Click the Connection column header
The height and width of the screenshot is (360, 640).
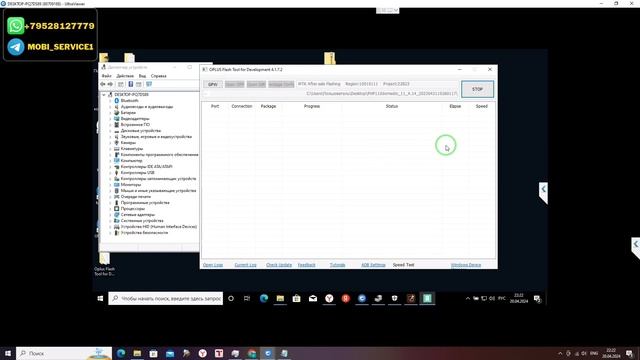(242, 106)
